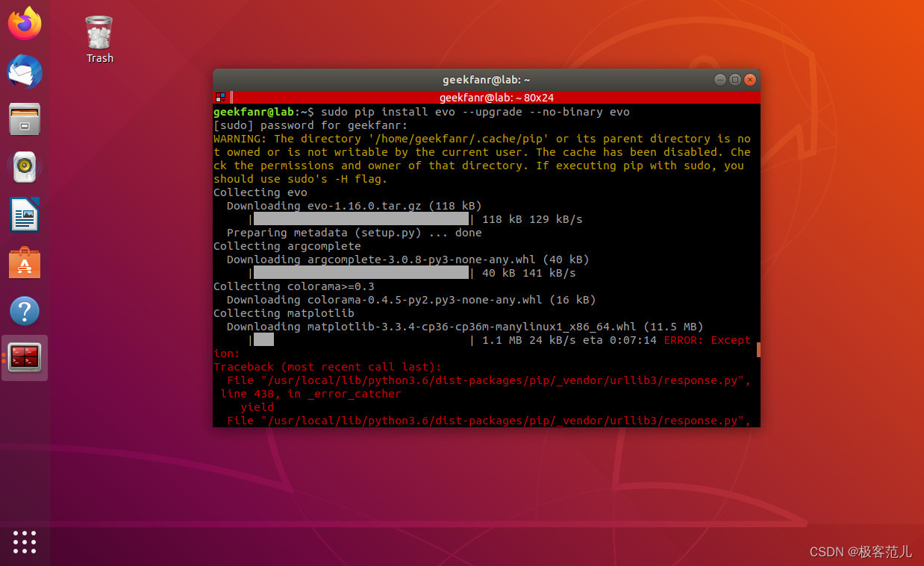Open Firefox from the dock

(x=25, y=24)
